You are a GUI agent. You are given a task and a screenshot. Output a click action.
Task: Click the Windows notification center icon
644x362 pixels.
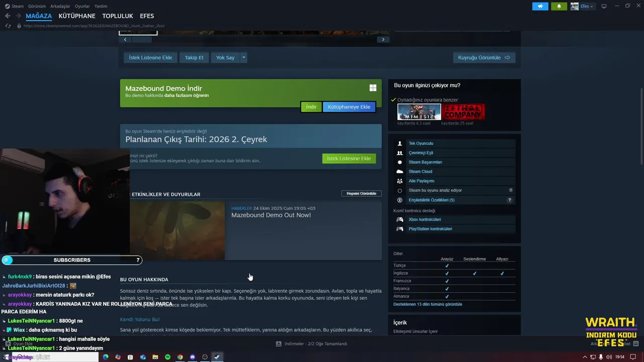coord(633,357)
